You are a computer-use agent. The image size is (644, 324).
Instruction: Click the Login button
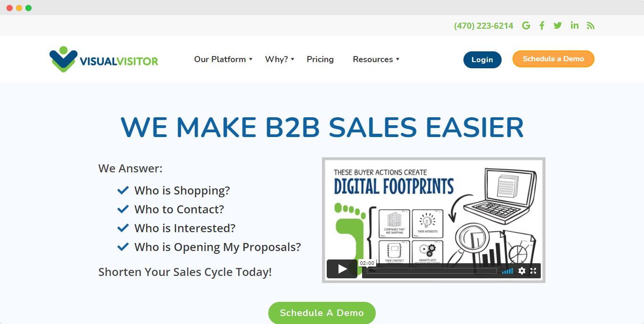pyautogui.click(x=482, y=60)
